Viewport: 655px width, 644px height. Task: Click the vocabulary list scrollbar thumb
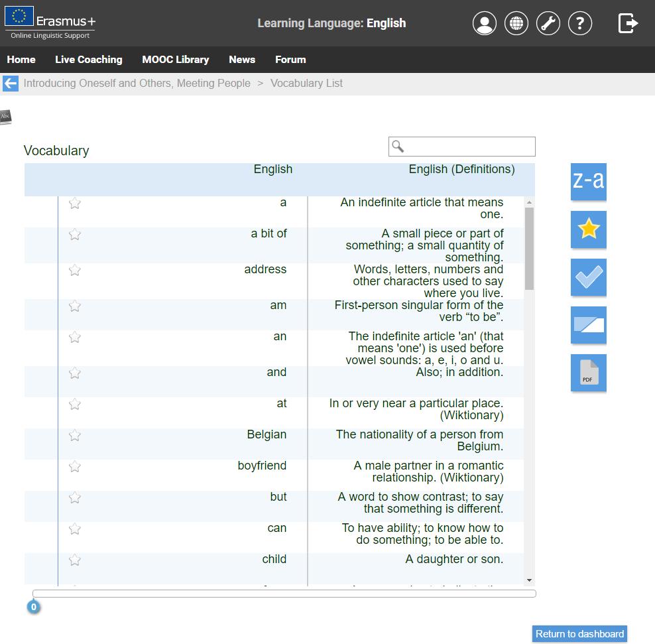(529, 249)
